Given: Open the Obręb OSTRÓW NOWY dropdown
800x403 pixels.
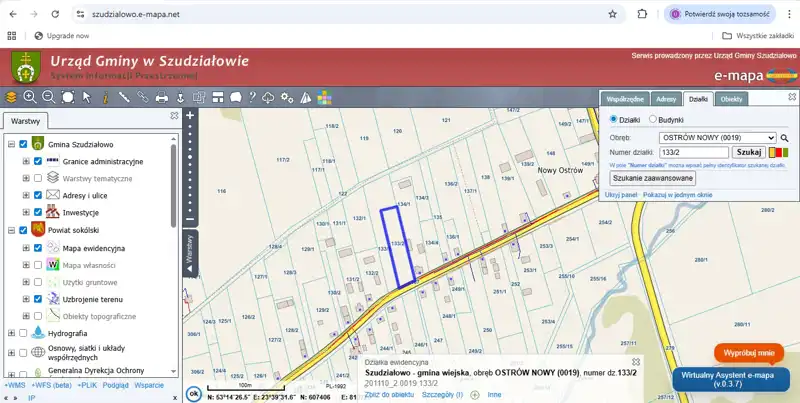Looking at the screenshot, I should [717, 138].
